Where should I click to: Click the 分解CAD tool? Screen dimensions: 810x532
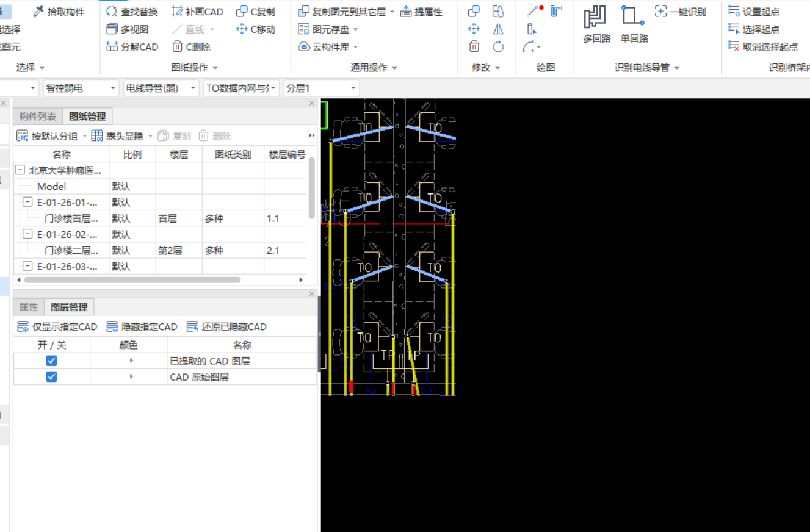tap(132, 46)
